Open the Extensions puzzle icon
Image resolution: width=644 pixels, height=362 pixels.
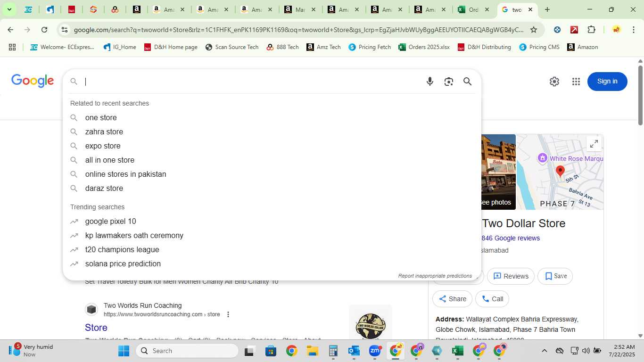point(591,30)
